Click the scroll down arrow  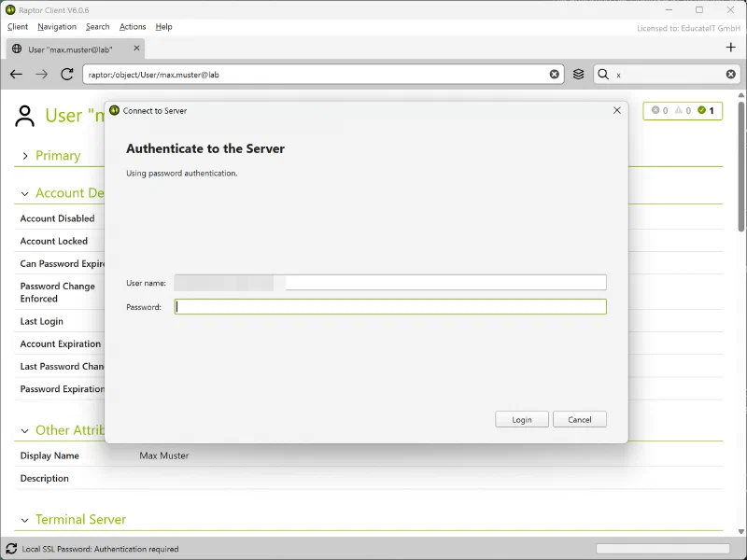(741, 531)
